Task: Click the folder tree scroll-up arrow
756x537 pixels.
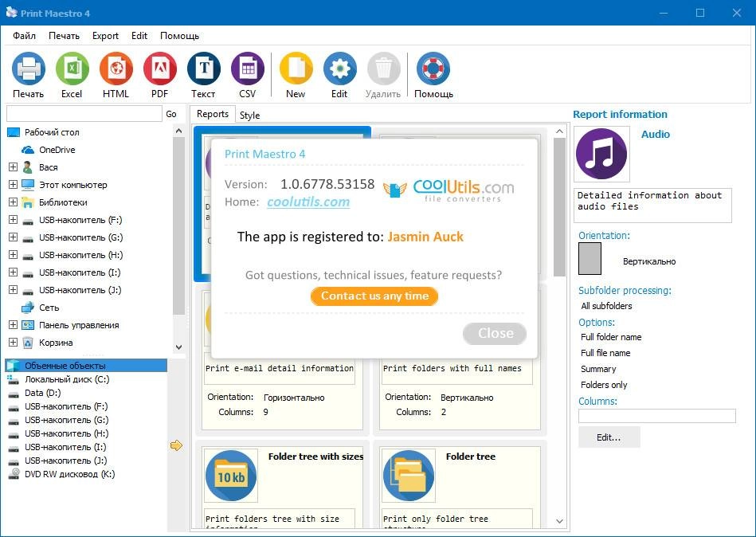Action: [x=179, y=131]
